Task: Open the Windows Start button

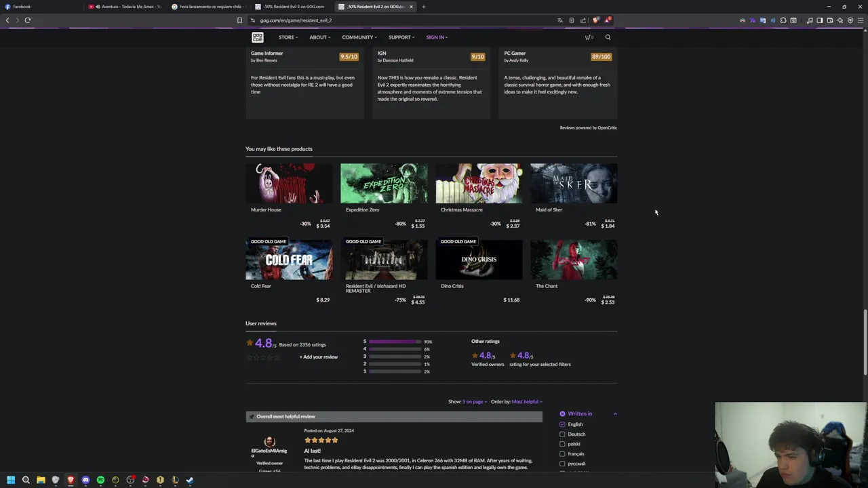Action: coord(11,480)
